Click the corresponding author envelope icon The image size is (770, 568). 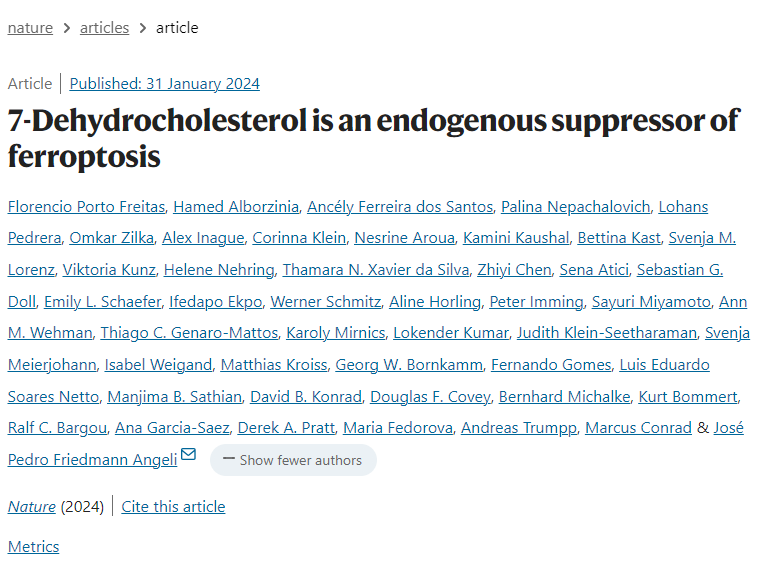[189, 456]
